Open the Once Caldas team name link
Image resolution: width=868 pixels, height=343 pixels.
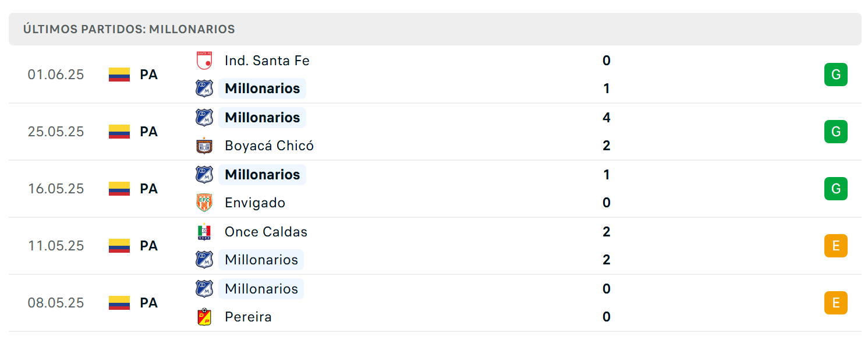click(266, 232)
